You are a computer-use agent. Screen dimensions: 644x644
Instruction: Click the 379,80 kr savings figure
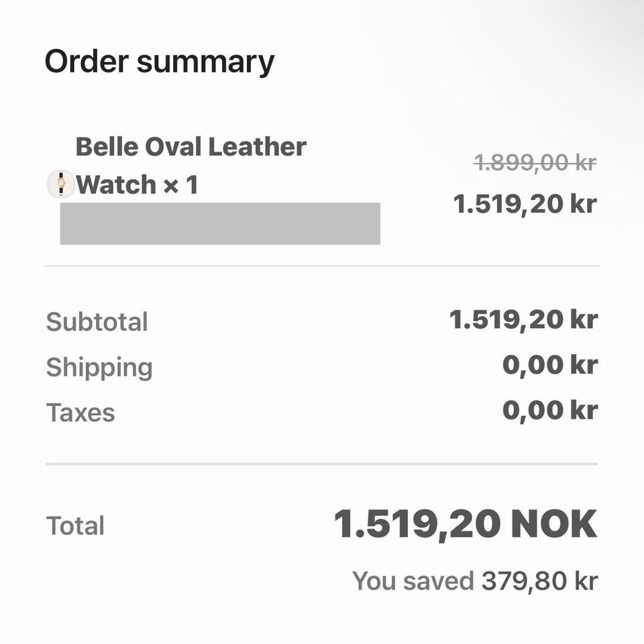(539, 581)
